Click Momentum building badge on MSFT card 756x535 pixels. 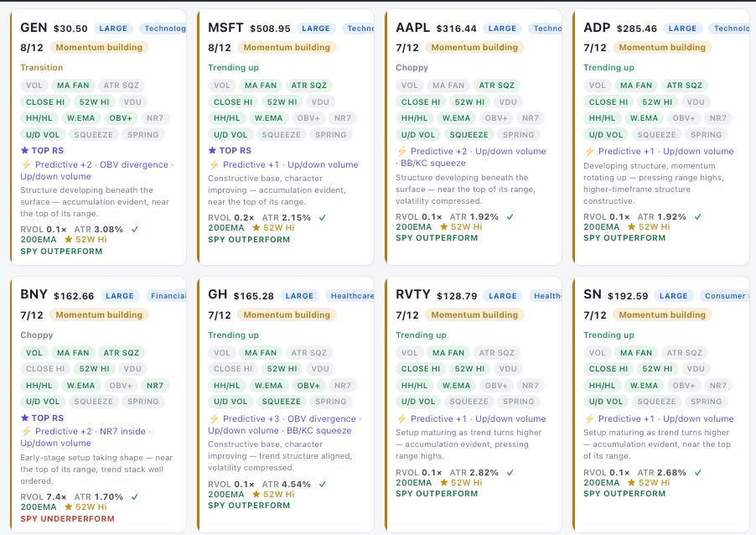287,47
